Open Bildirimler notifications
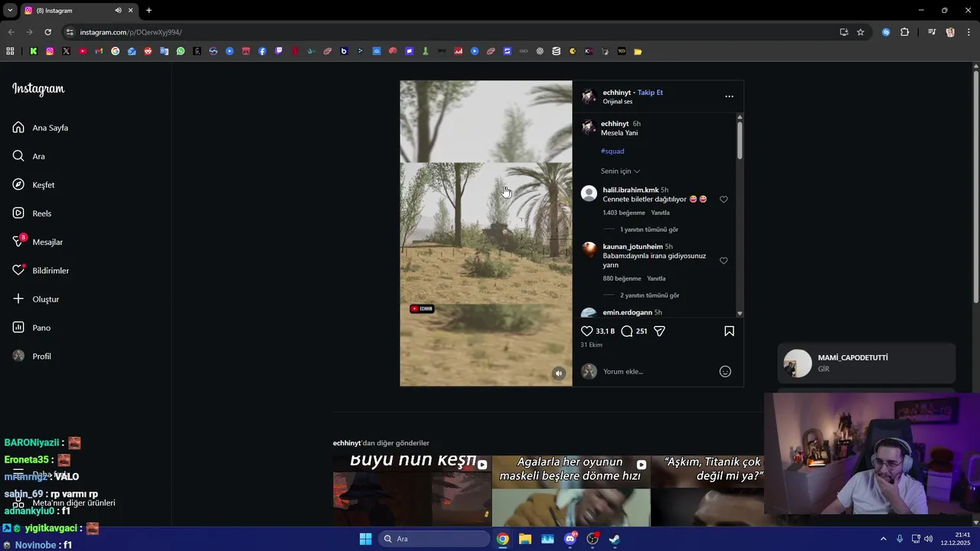Viewport: 980px width, 551px height. click(41, 270)
